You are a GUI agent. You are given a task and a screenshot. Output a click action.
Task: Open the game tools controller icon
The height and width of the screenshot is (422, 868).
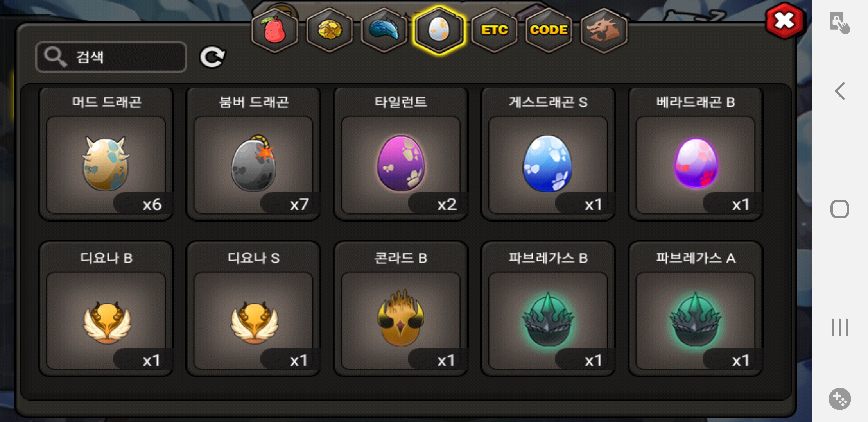pyautogui.click(x=840, y=399)
